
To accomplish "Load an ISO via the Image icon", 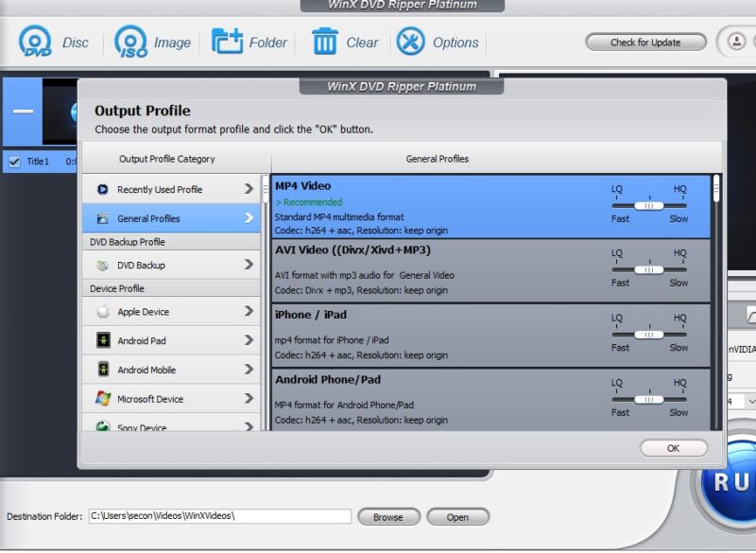I will pos(130,42).
